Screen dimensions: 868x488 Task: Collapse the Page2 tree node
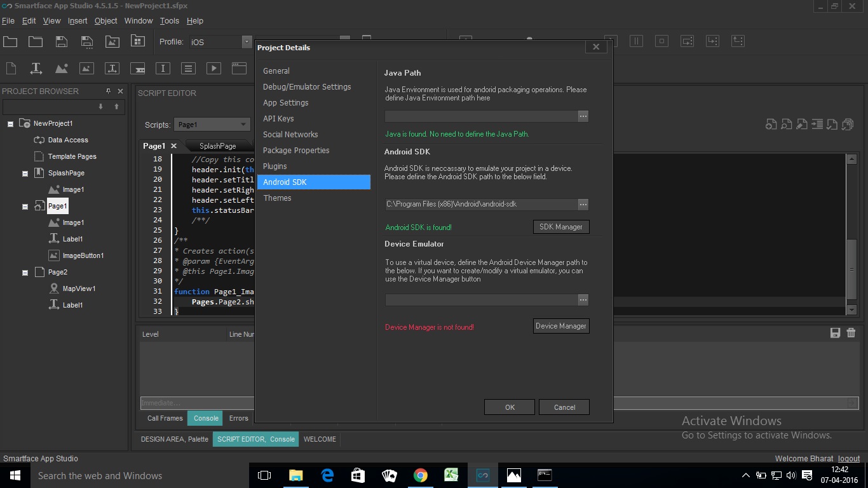click(x=25, y=273)
